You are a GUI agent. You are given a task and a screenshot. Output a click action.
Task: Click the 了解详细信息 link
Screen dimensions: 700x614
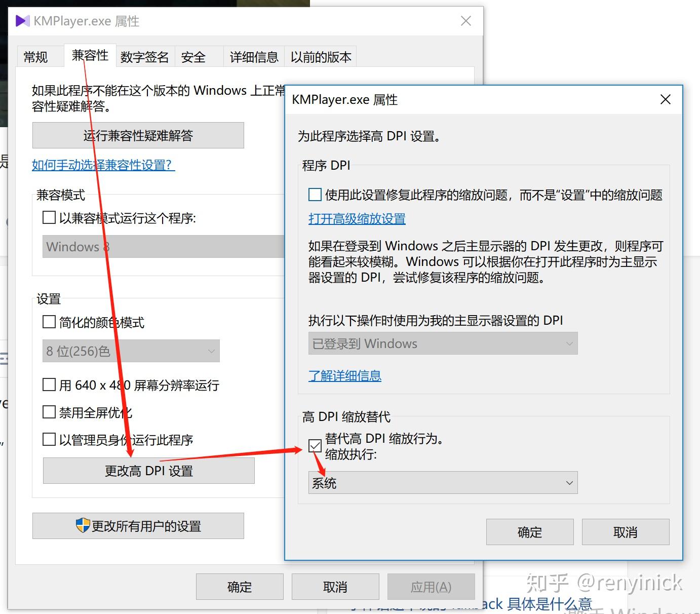(x=345, y=375)
